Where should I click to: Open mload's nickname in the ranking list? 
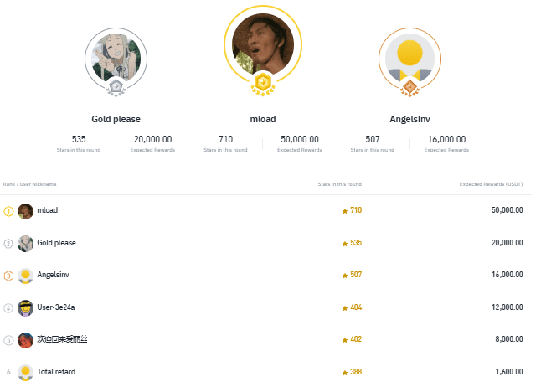coord(47,210)
